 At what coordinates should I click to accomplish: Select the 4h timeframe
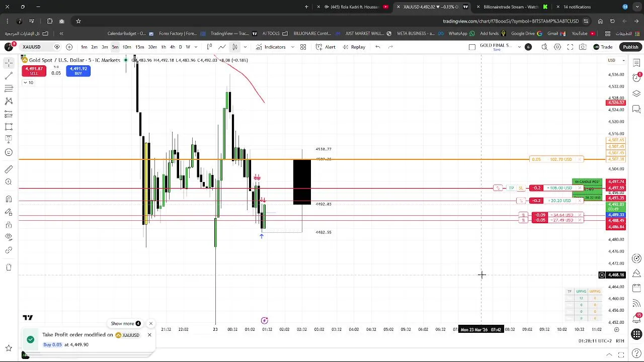tap(173, 47)
